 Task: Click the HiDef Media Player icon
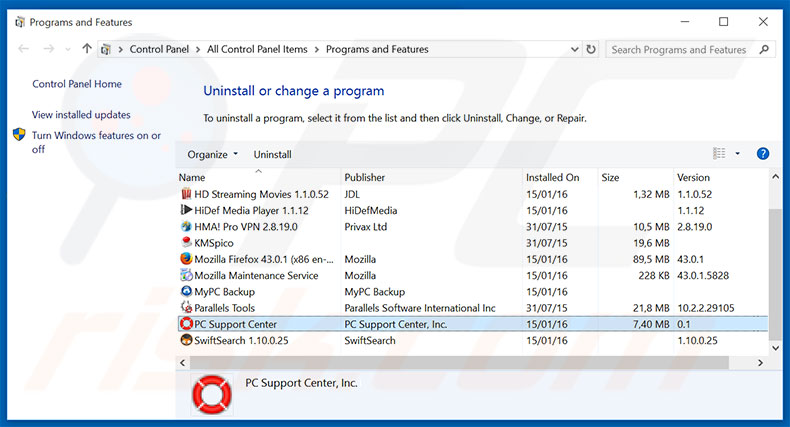click(186, 210)
